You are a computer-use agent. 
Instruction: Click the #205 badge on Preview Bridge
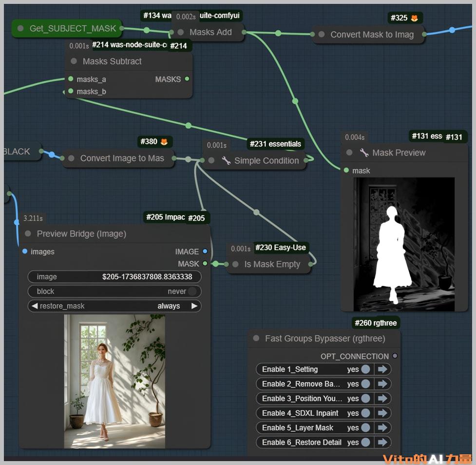coord(196,218)
